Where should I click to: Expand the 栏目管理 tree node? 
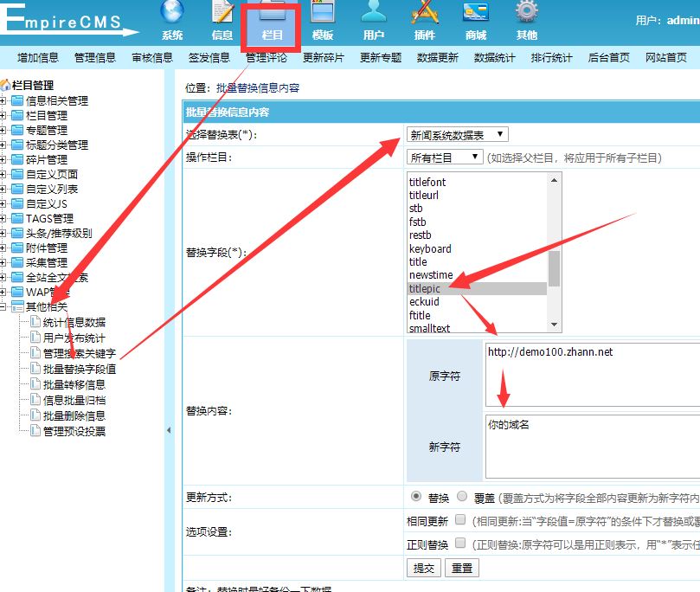(4, 115)
